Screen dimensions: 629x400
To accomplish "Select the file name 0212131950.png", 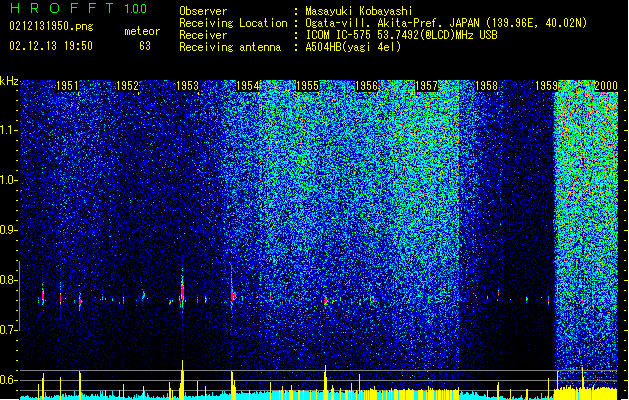I will 51,26.
